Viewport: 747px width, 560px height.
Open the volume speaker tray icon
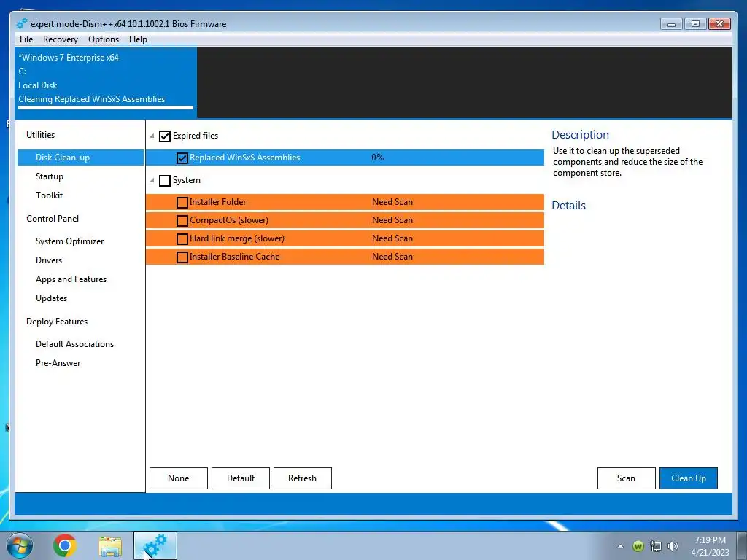click(673, 546)
